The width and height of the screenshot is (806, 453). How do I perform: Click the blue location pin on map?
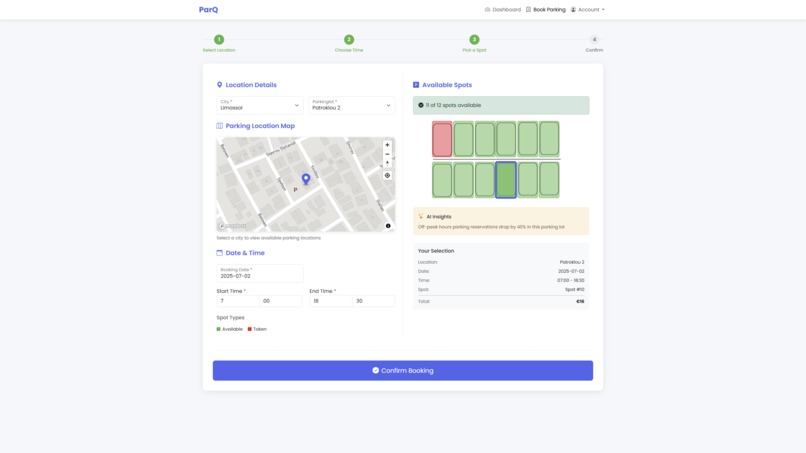coord(306,178)
